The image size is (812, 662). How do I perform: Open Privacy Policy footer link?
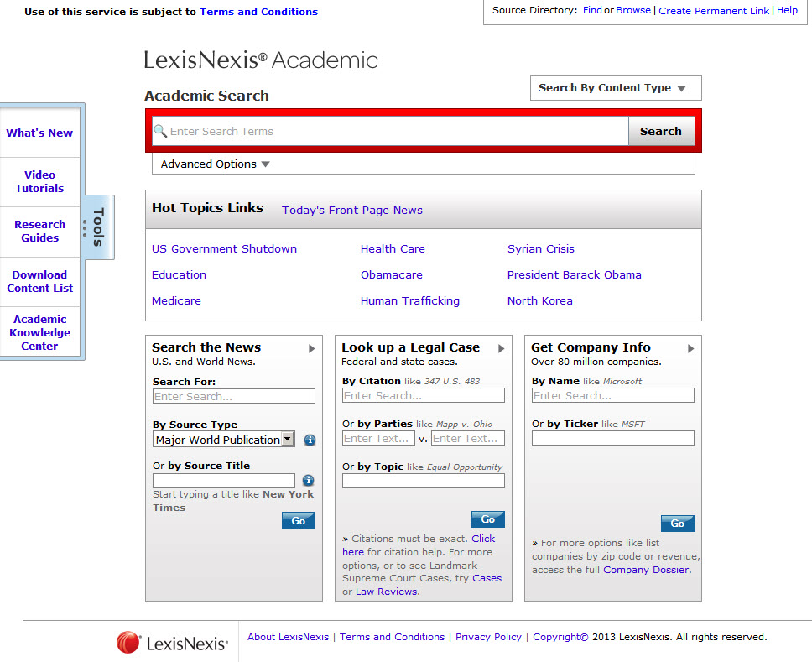click(488, 637)
